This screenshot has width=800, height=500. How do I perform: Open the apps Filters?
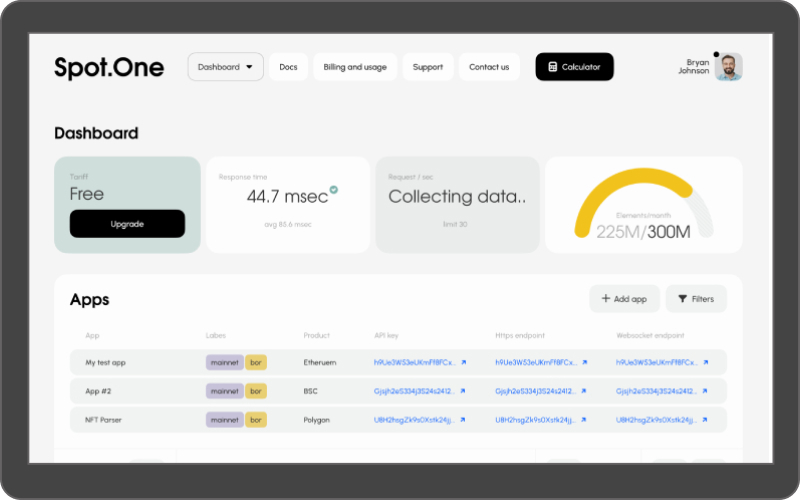[x=696, y=299]
